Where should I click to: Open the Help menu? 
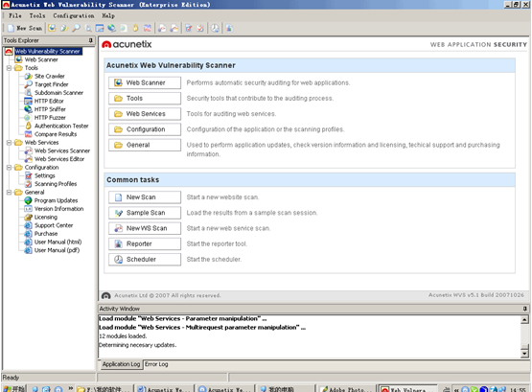click(108, 15)
